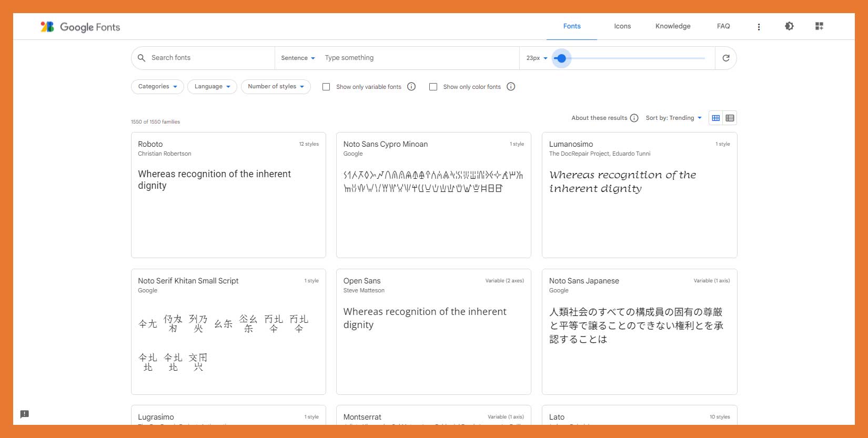Reset the preview settings with the refresh icon
868x438 pixels.
click(726, 58)
